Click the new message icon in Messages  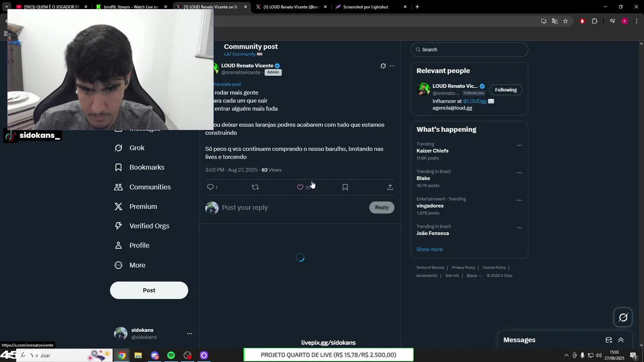[x=609, y=340]
